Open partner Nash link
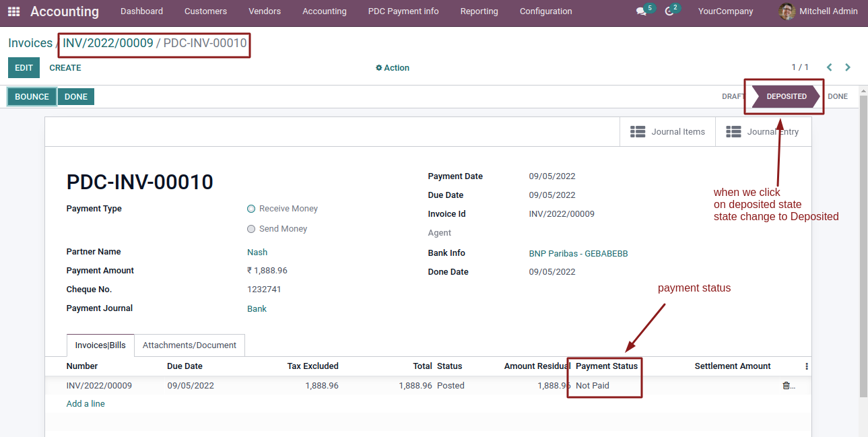This screenshot has height=437, width=868. click(257, 253)
